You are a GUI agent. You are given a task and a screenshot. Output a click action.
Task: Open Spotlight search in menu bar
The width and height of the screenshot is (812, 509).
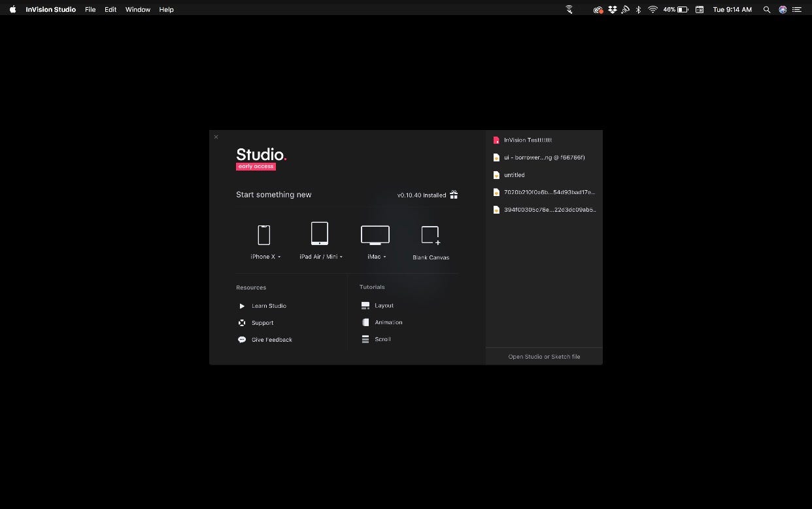coord(767,10)
